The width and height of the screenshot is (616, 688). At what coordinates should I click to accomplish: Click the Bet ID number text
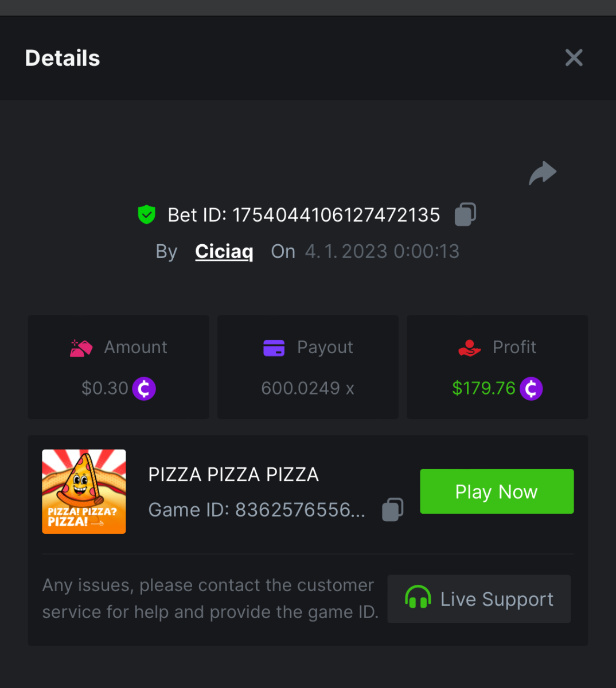336,215
